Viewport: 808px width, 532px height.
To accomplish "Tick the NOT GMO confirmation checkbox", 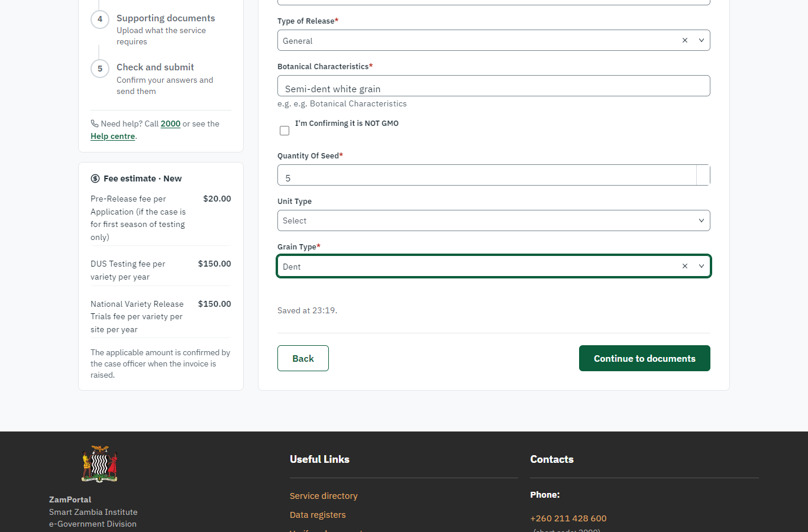I will pos(285,131).
